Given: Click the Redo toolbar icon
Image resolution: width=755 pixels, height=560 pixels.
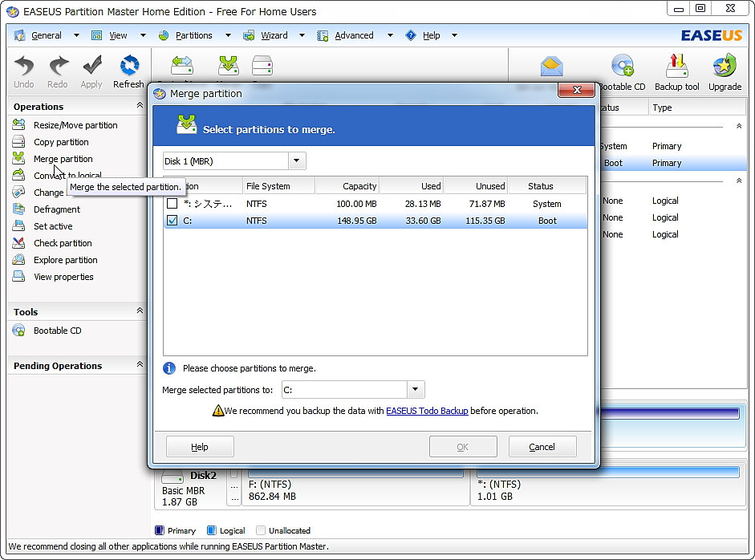Looking at the screenshot, I should tap(58, 66).
